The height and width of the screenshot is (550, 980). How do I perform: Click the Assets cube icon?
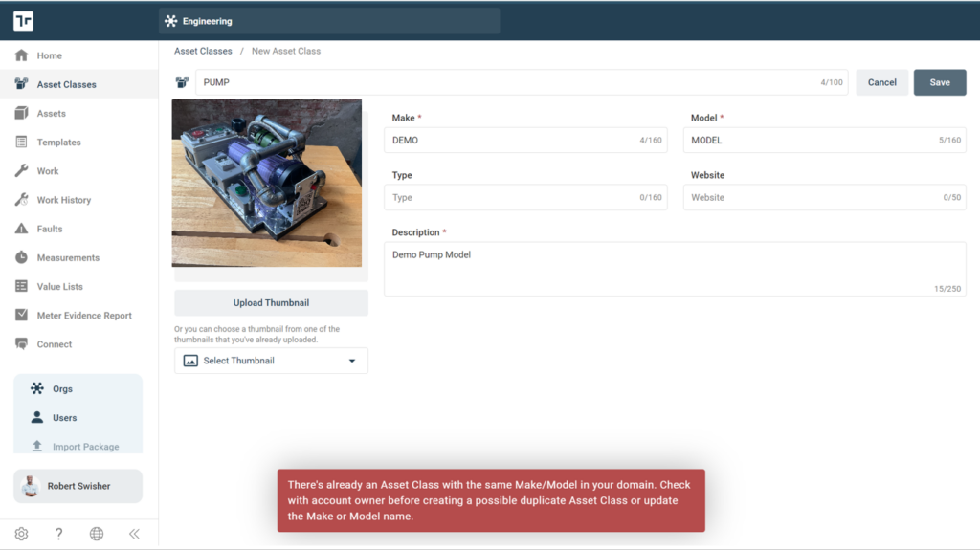coord(21,113)
